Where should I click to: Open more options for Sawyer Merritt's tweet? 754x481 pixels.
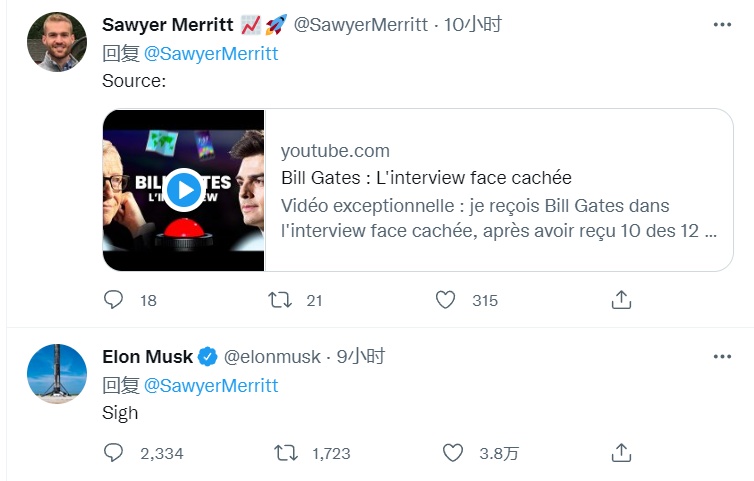pyautogui.click(x=721, y=25)
